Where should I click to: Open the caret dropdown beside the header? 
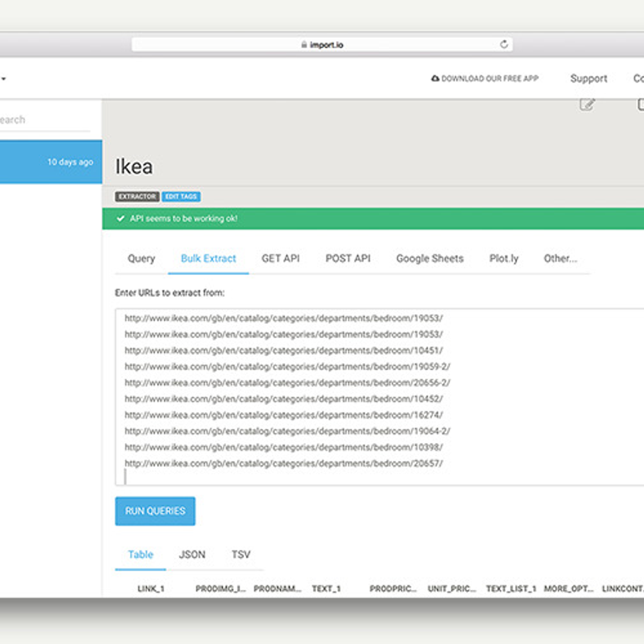pos(3,79)
